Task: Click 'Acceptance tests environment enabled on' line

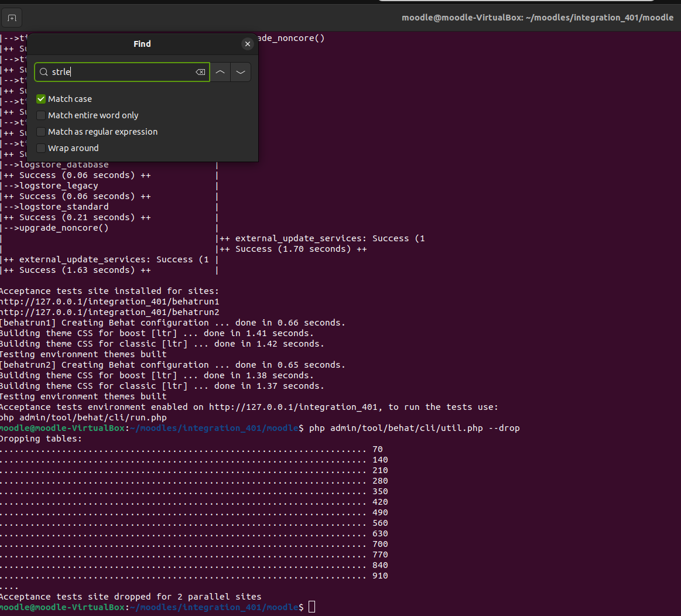Action: click(249, 408)
